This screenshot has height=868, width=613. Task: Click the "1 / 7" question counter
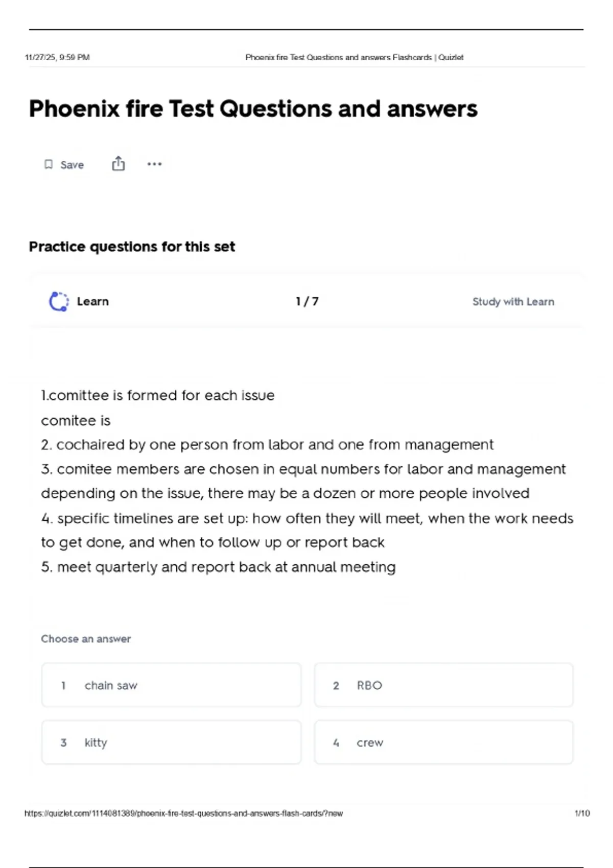(x=307, y=302)
